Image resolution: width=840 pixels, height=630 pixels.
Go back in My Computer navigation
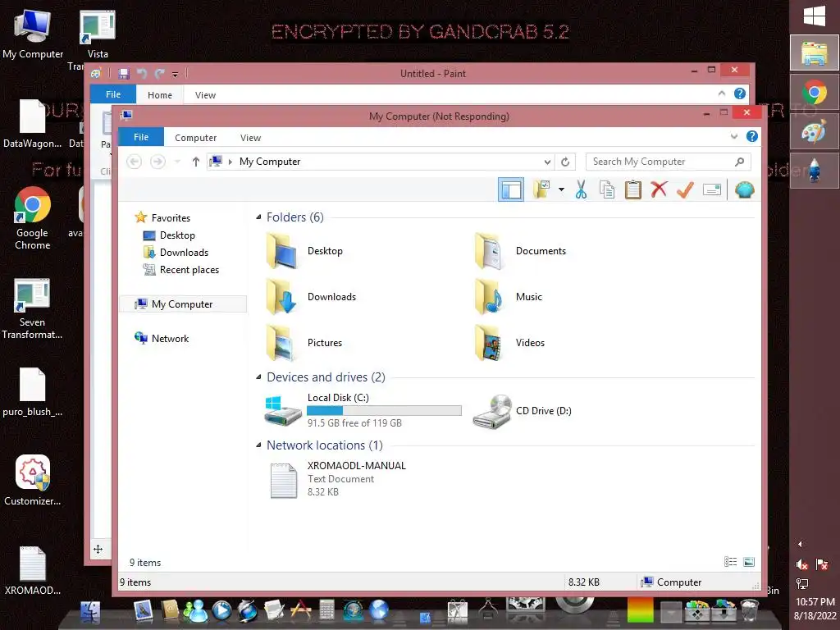(x=134, y=162)
